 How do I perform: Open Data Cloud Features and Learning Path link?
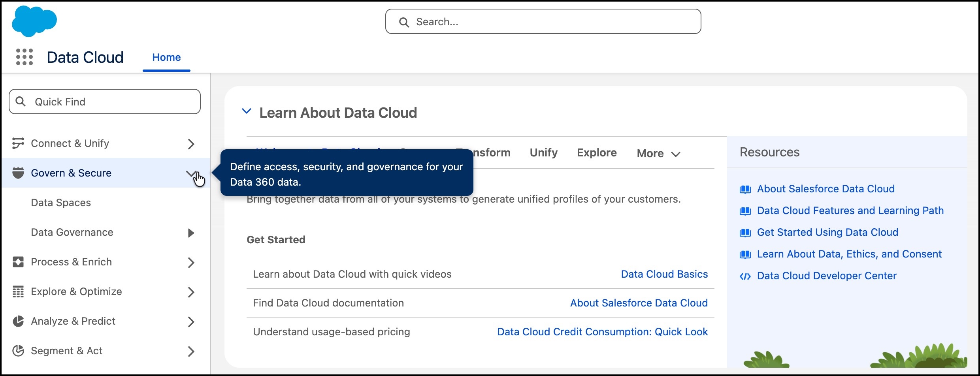click(x=850, y=211)
